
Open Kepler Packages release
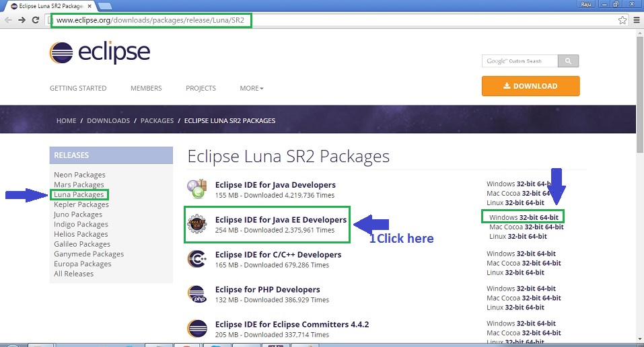[x=81, y=204]
